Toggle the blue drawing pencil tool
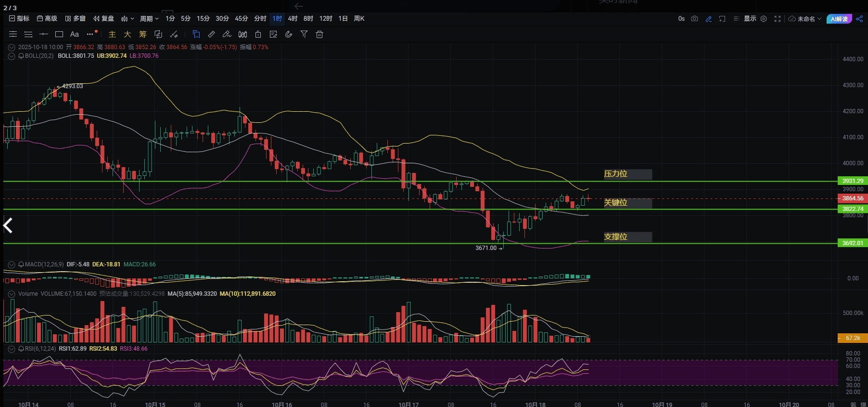The width and height of the screenshot is (868, 407). [708, 19]
